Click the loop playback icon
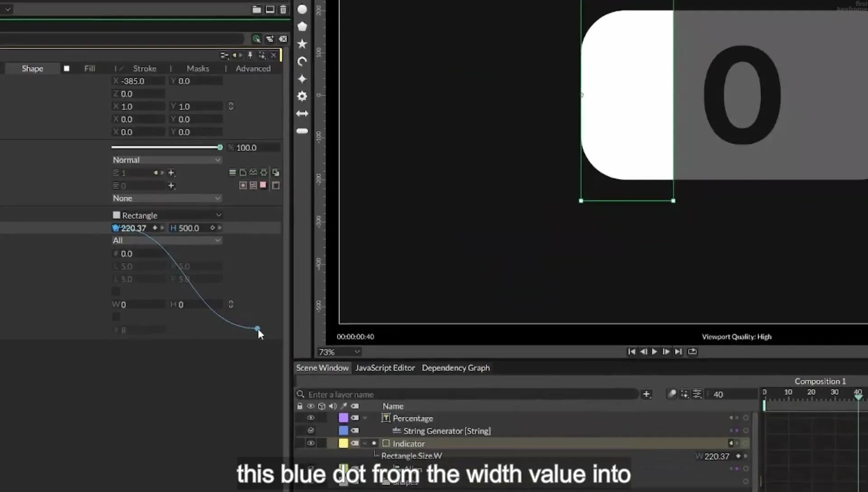 point(692,351)
